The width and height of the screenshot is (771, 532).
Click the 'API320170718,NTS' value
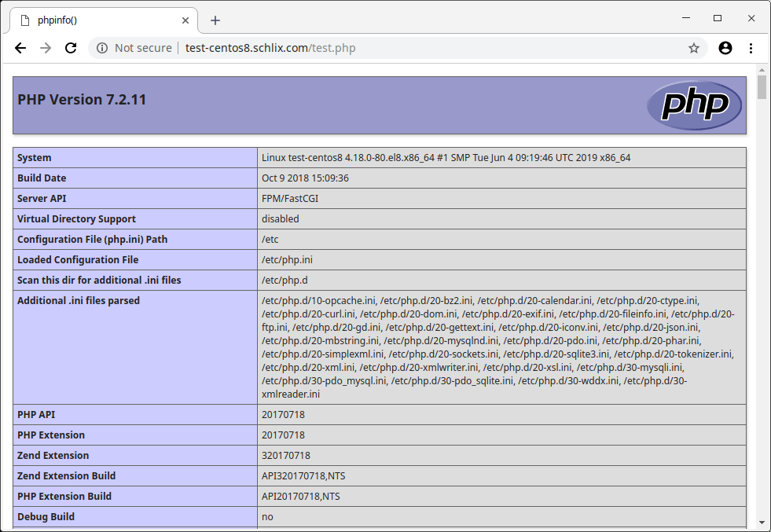point(303,475)
